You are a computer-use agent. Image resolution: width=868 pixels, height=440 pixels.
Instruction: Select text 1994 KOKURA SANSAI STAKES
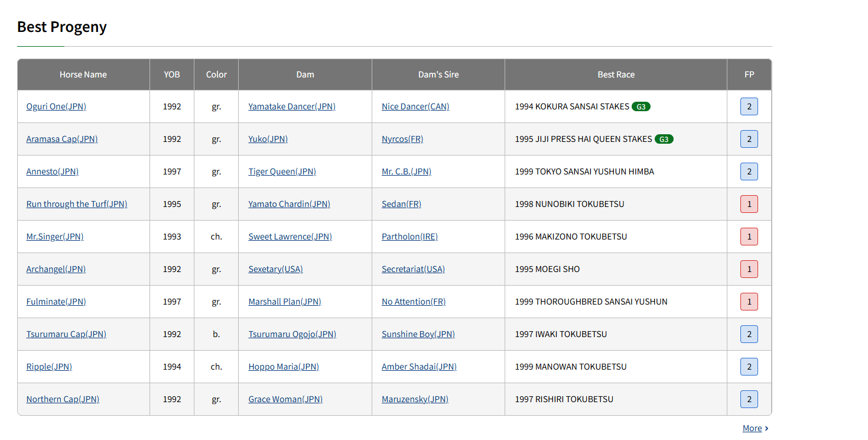tap(572, 106)
